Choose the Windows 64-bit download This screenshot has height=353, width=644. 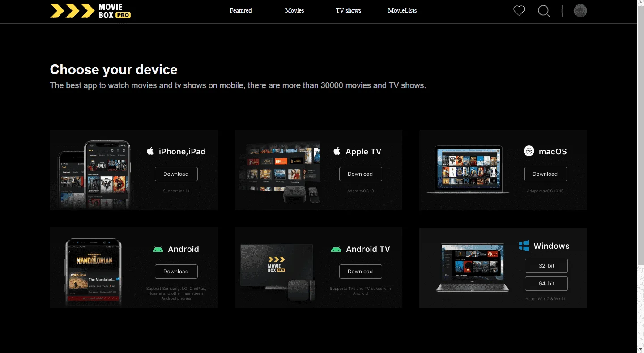pyautogui.click(x=546, y=284)
